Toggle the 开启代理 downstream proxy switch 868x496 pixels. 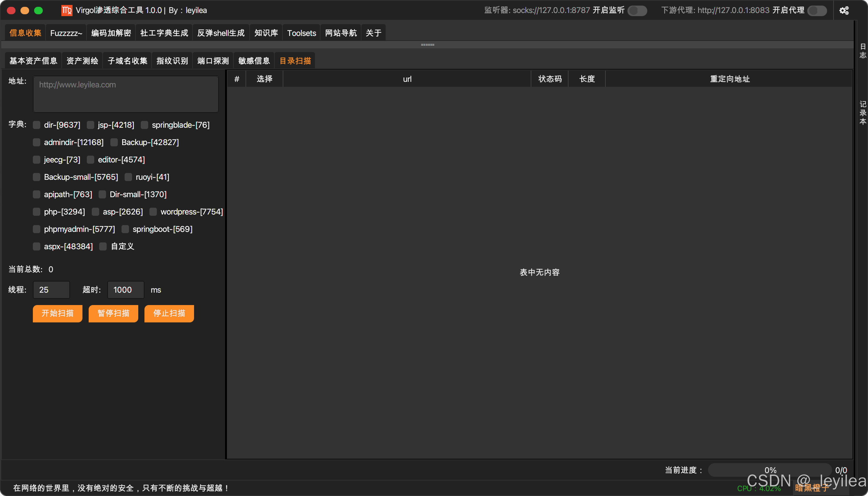pos(817,11)
